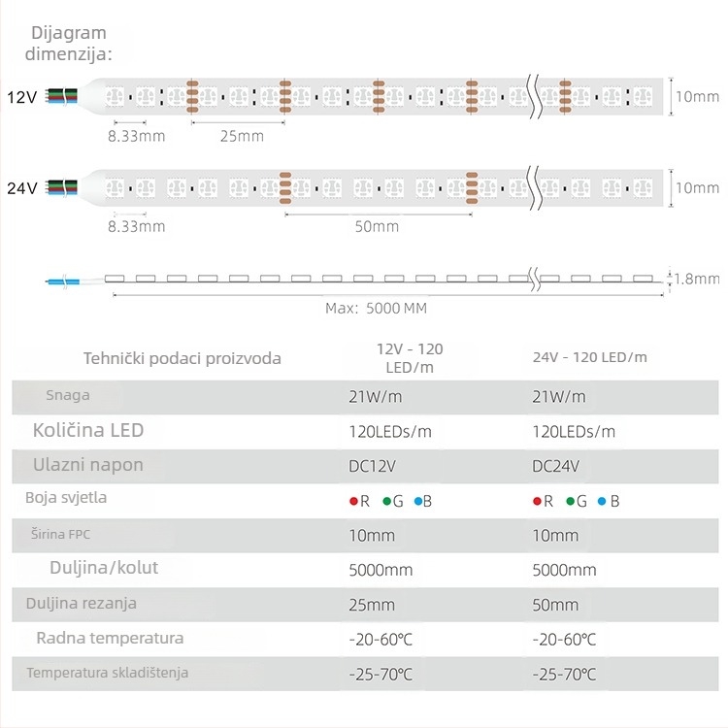Click the 12V strip wire connector

[x=62, y=96]
